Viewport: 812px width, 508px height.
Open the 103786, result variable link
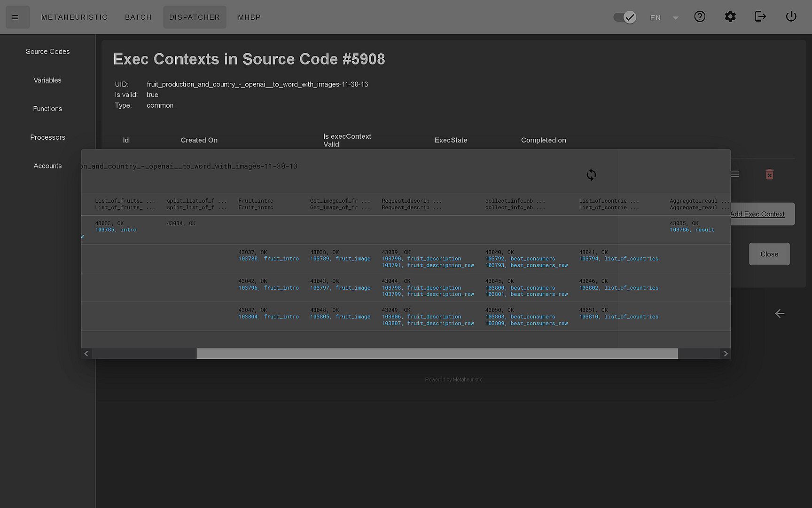[x=692, y=230]
